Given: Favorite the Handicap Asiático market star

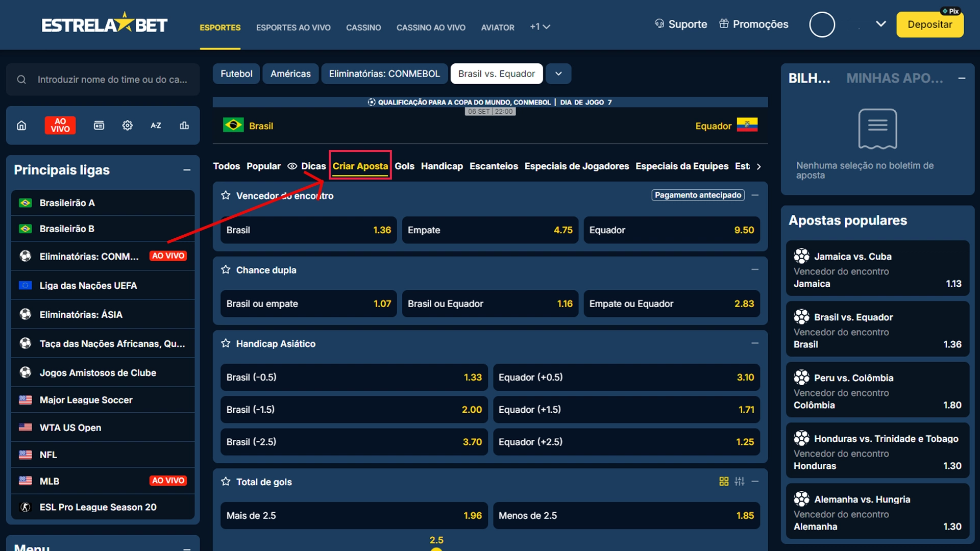Looking at the screenshot, I should click(x=226, y=343).
